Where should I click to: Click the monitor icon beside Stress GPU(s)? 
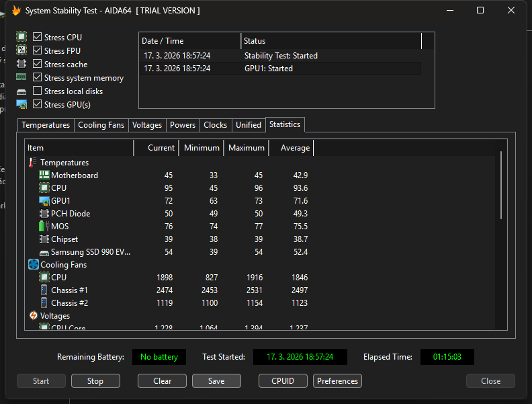click(x=21, y=105)
